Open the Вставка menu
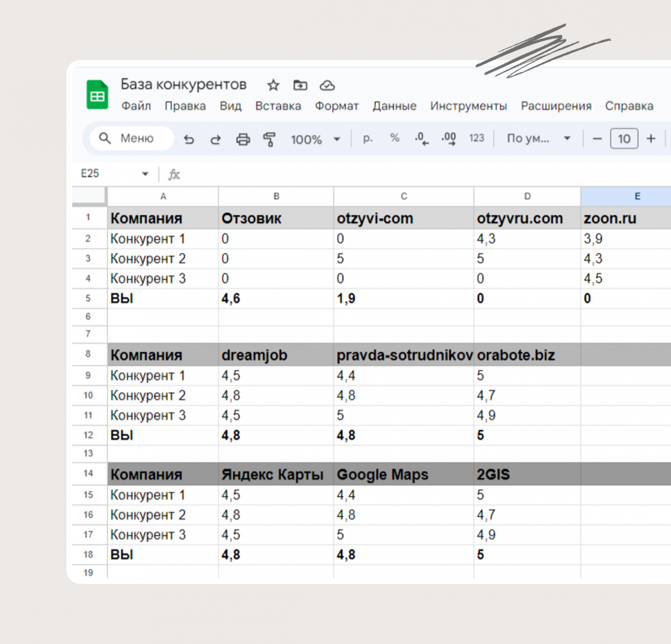 pyautogui.click(x=278, y=106)
